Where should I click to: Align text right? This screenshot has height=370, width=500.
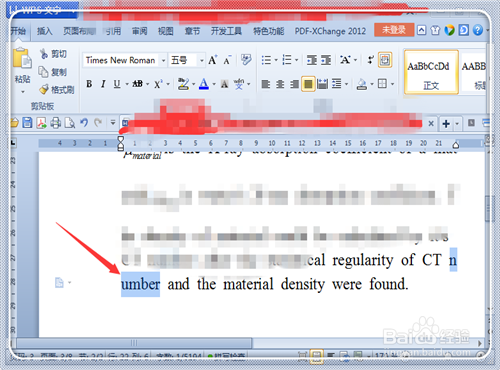tap(294, 84)
